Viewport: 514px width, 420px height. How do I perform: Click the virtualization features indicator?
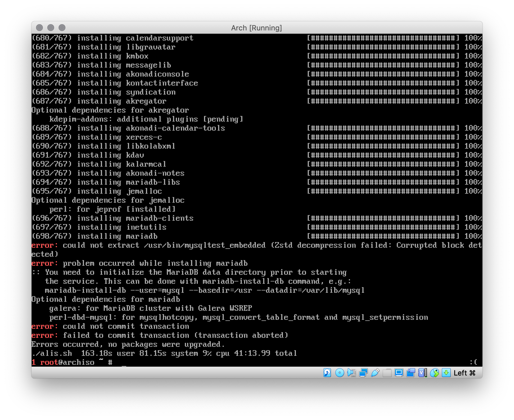(422, 372)
